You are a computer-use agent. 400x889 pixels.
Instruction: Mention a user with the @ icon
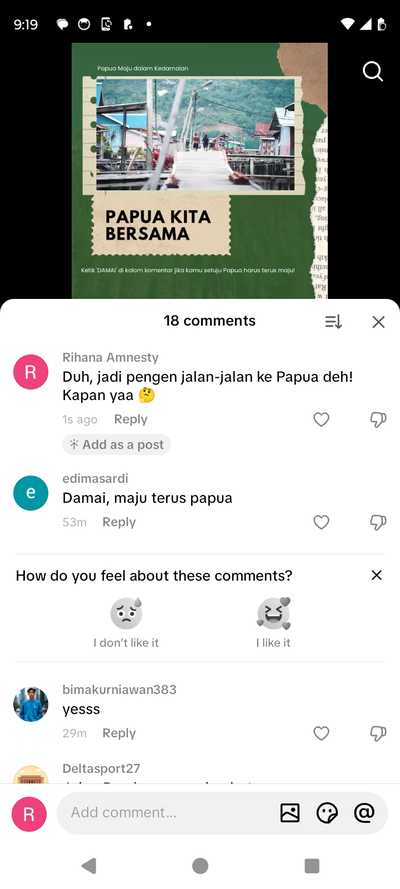click(364, 813)
